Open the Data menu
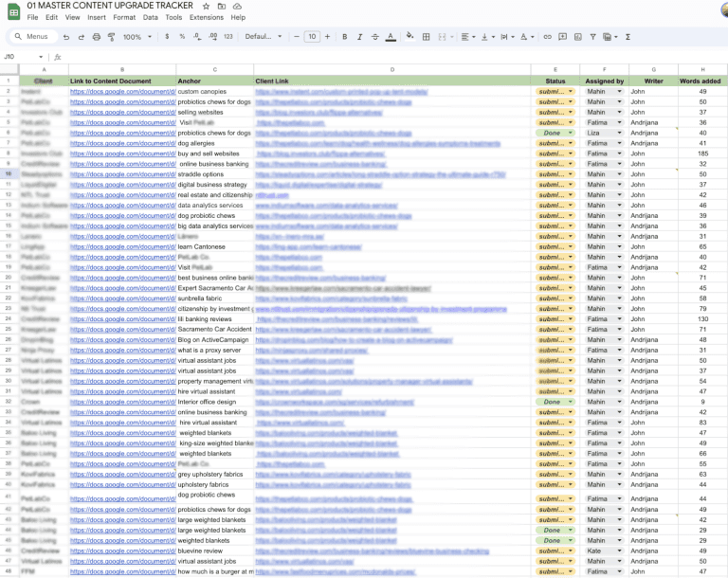The image size is (728, 578). coord(151,18)
